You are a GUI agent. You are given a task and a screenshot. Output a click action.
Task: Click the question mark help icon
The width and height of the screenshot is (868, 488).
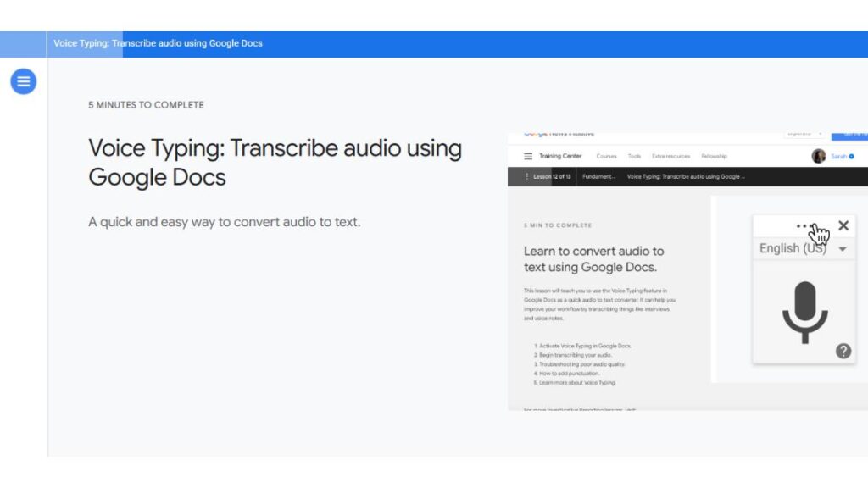pyautogui.click(x=843, y=351)
